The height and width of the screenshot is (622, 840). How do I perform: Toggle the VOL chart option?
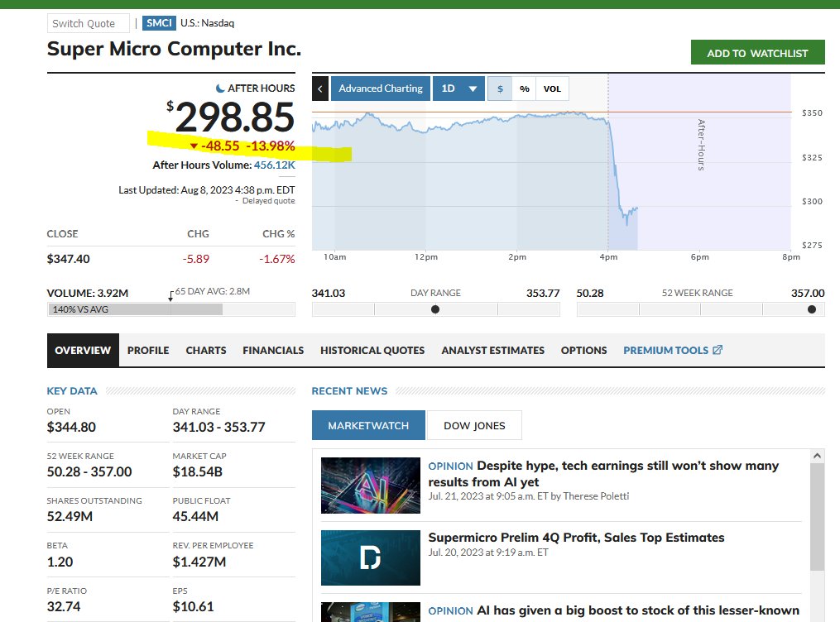552,89
